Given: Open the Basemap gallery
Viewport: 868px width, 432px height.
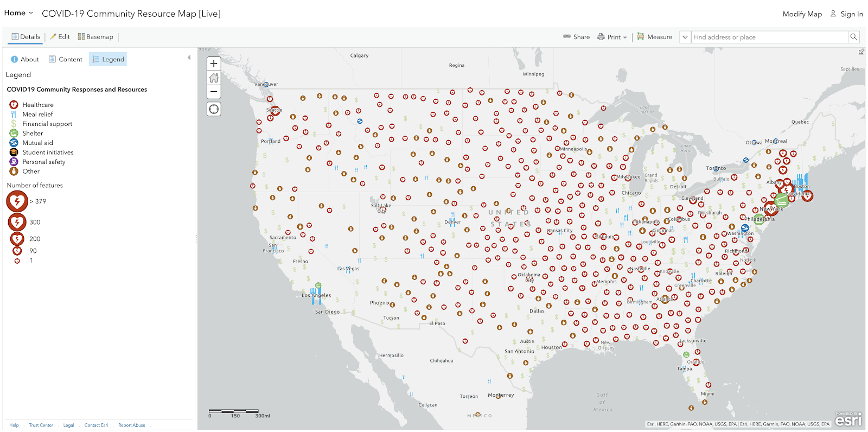Looking at the screenshot, I should tap(95, 37).
